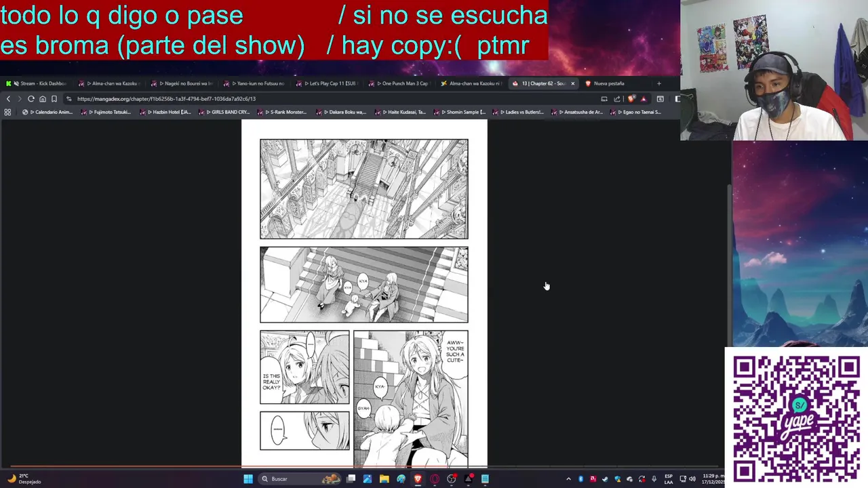Click the microphone tray icon
Screen dimensions: 868x488
654,479
